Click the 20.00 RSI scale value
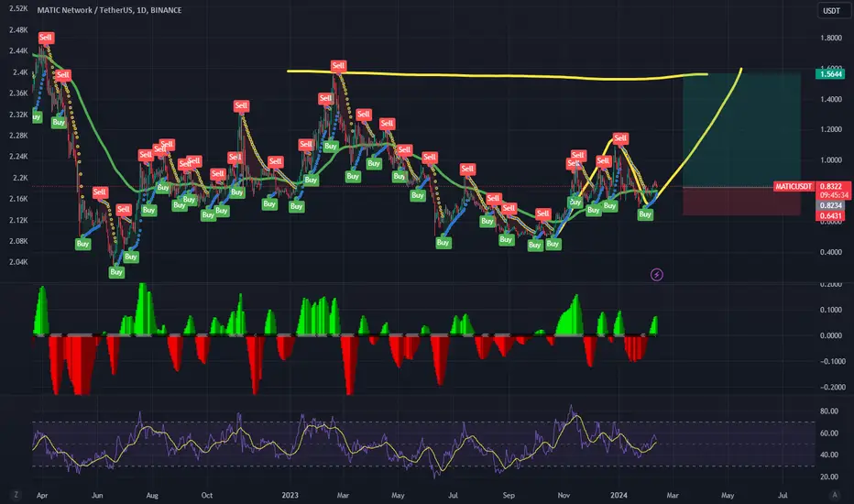The width and height of the screenshot is (854, 504). (x=829, y=477)
